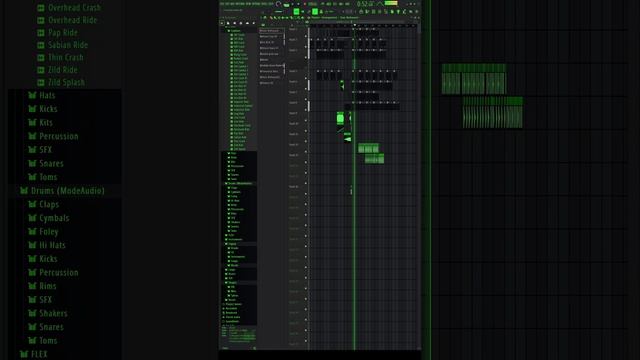The width and height of the screenshot is (640, 360).
Task: Click the round knob in the top toolbar
Action: tap(279, 4)
